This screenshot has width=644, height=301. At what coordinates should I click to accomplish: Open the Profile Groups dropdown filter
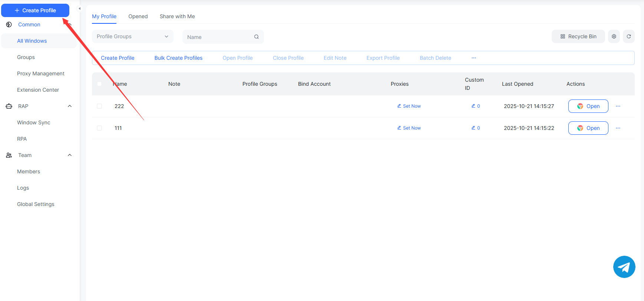click(x=132, y=36)
